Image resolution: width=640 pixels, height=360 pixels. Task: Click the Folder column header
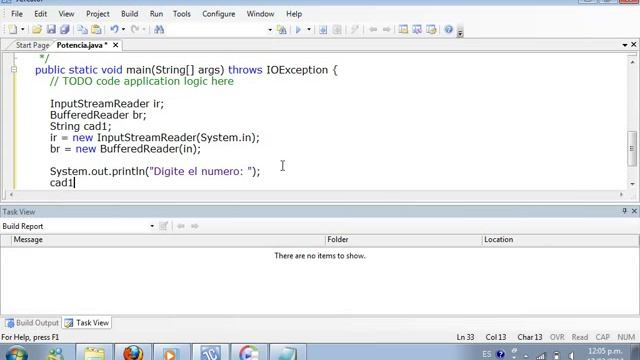tap(404, 240)
